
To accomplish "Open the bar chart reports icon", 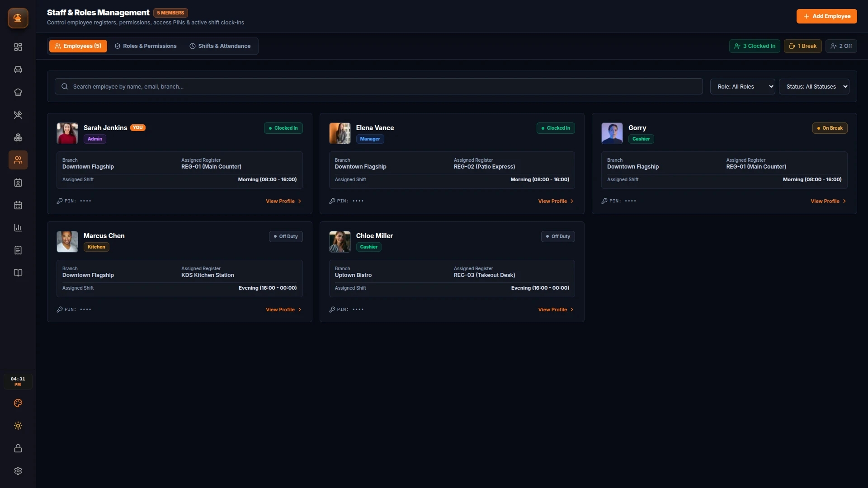I will click(x=18, y=228).
